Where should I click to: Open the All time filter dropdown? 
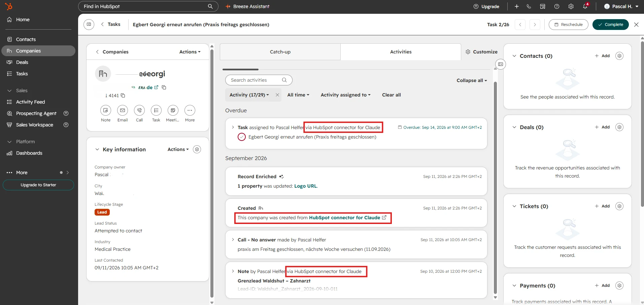point(298,95)
